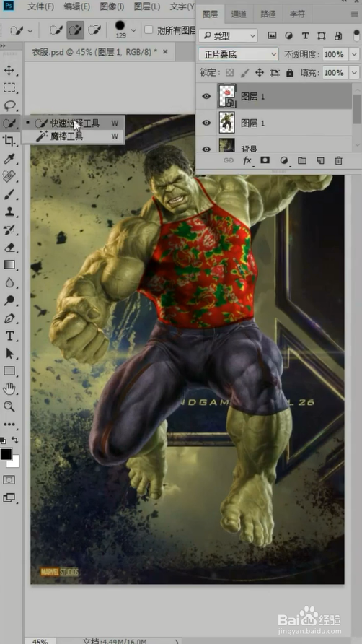Select the Brush tool
Image resolution: width=362 pixels, height=644 pixels.
pos(9,194)
